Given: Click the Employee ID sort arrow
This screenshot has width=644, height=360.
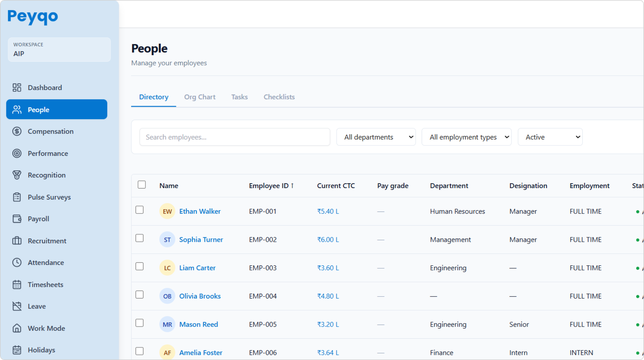Looking at the screenshot, I should 293,186.
